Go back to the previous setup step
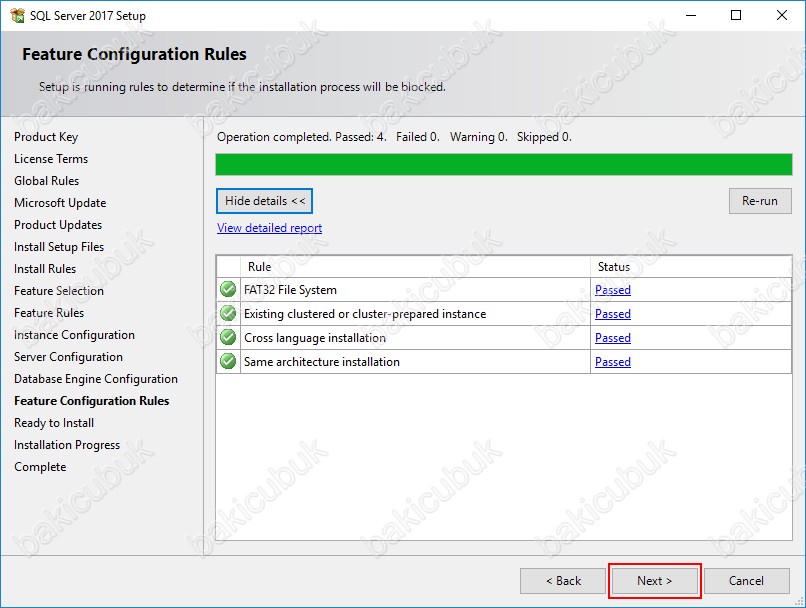 point(563,581)
